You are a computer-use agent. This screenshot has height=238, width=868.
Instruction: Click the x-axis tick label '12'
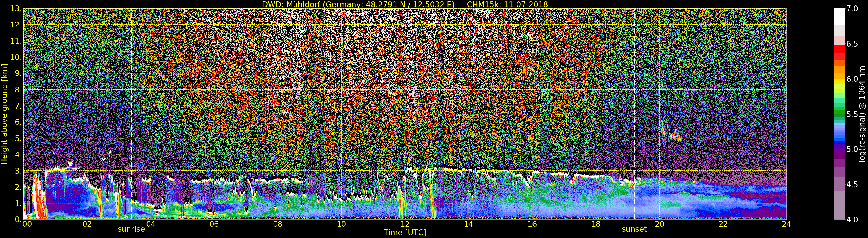click(405, 224)
